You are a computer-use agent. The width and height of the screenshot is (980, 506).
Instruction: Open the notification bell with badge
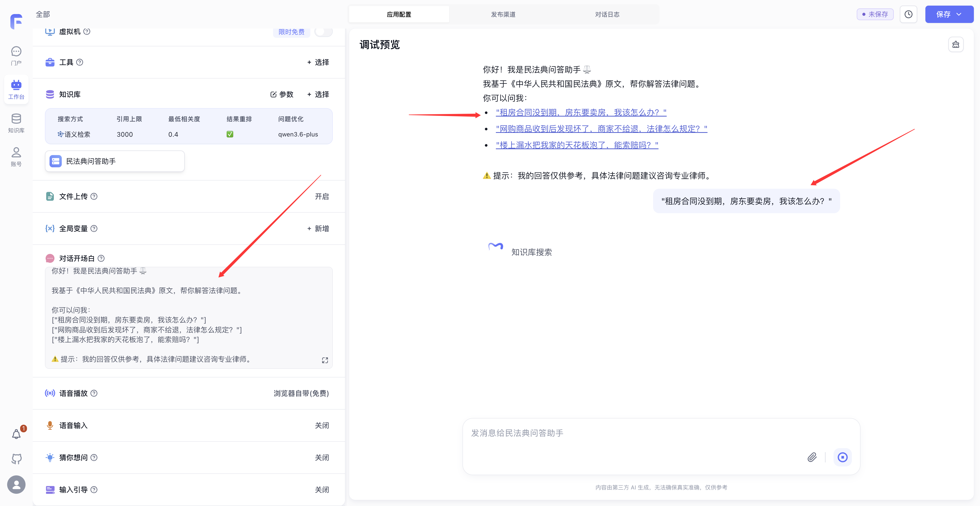(x=16, y=434)
